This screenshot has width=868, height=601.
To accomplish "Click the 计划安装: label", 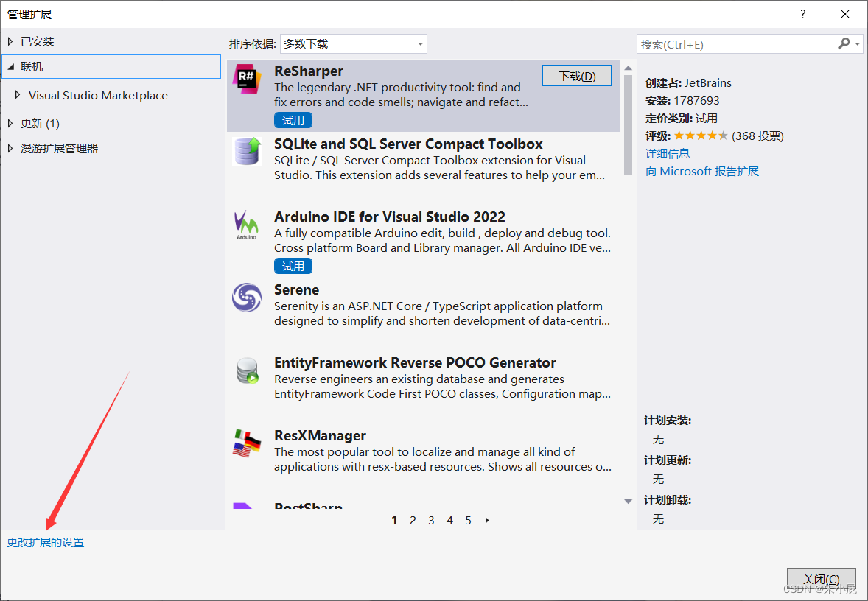I will point(668,421).
